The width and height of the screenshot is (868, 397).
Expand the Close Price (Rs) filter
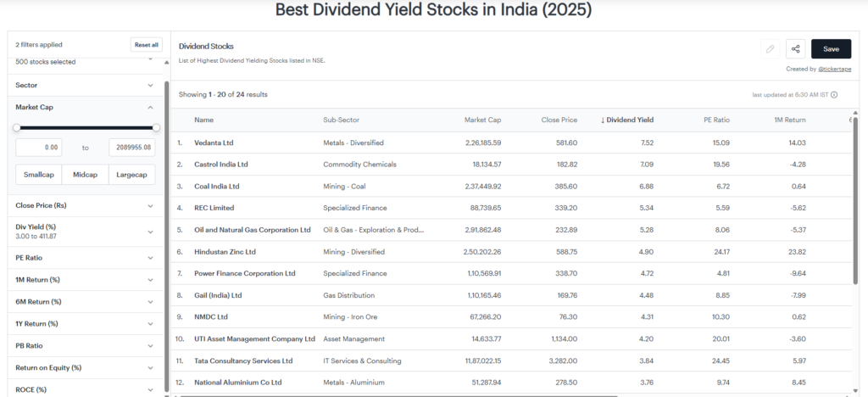[x=151, y=206]
